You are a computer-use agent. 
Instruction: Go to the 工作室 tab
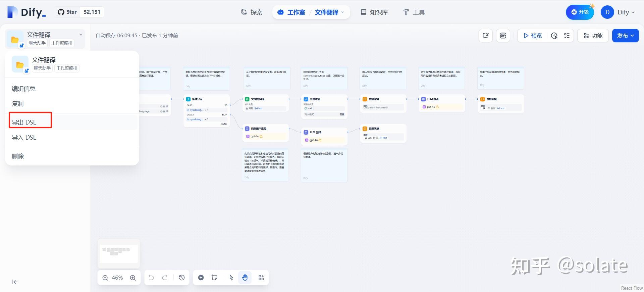coord(291,12)
